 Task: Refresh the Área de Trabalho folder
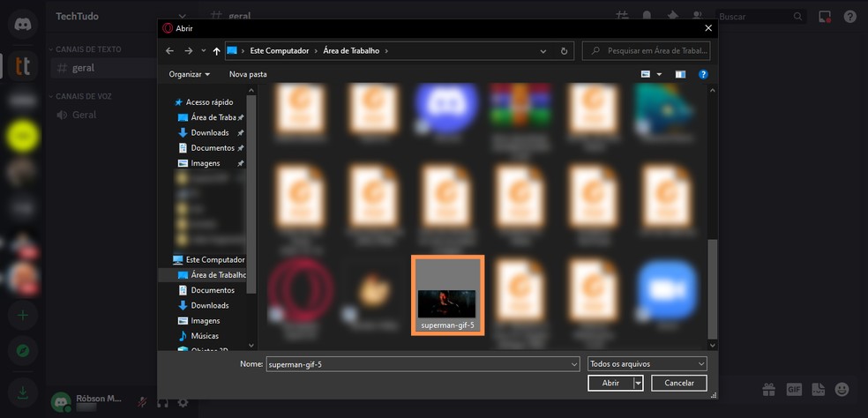[x=564, y=51]
